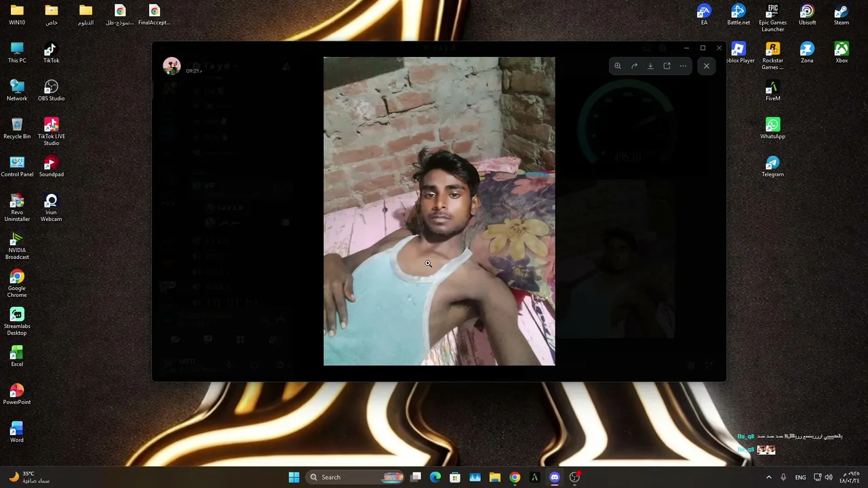Open Epic Games Launcher shortcut
This screenshot has height=488, width=868.
click(x=773, y=18)
